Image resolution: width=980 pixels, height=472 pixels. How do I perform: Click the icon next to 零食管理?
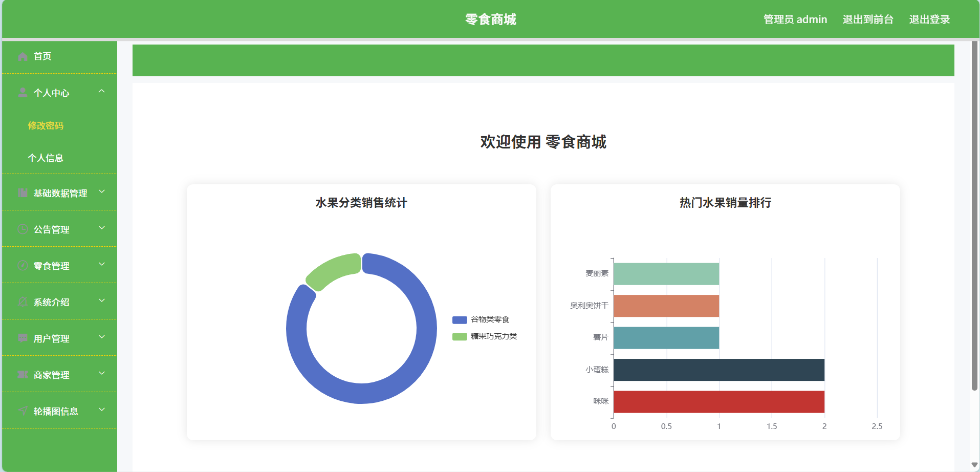tap(23, 265)
